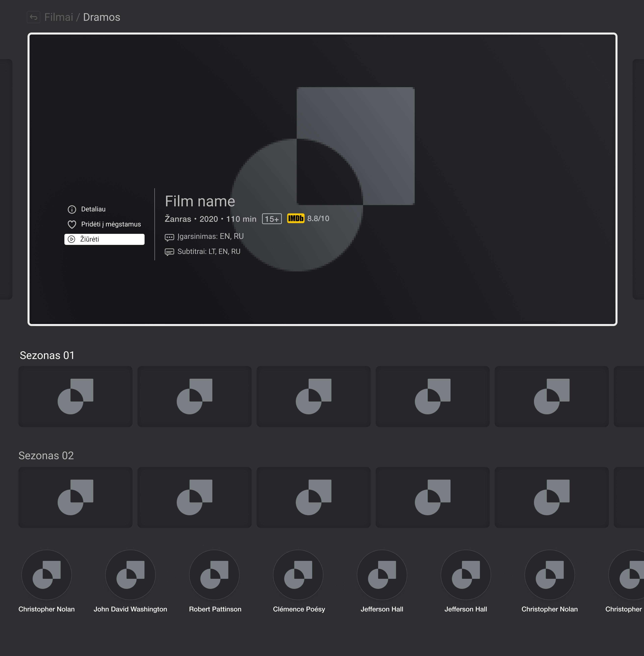Screen dimensions: 644x656
Task: Click the Įgarsinimas audio bubble icon
Action: coord(169,237)
